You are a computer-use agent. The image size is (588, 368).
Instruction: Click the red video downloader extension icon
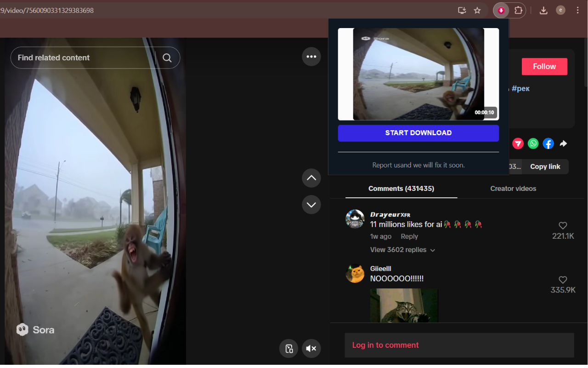(x=501, y=10)
